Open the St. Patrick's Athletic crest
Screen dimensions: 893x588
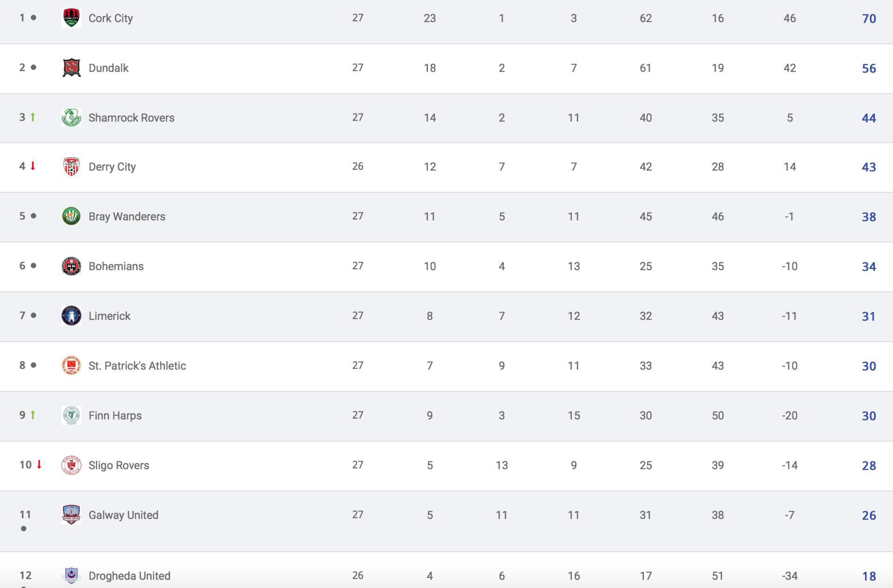click(71, 366)
